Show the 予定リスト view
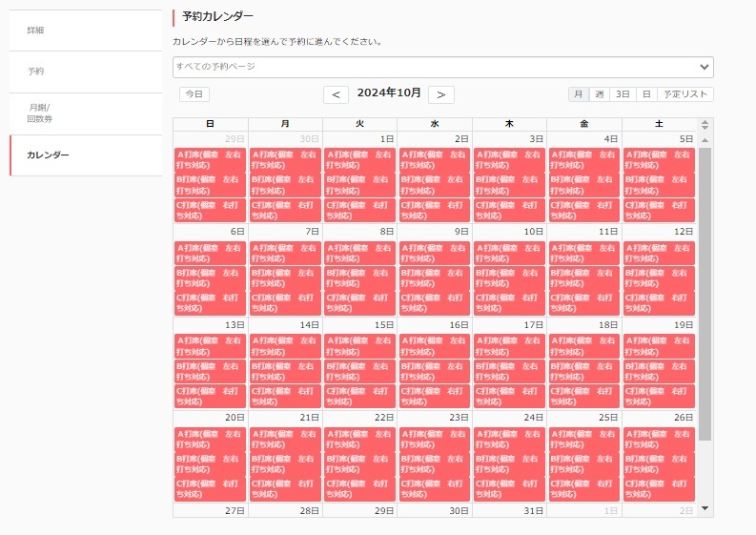 pyautogui.click(x=685, y=94)
